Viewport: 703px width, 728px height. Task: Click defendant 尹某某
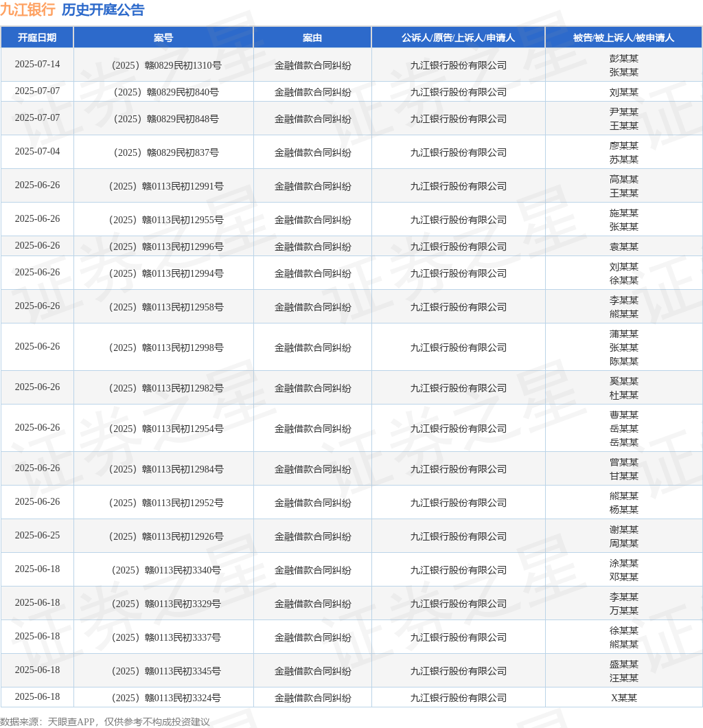623,113
